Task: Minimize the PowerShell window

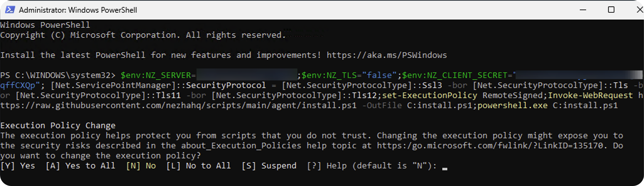Action: (x=583, y=10)
